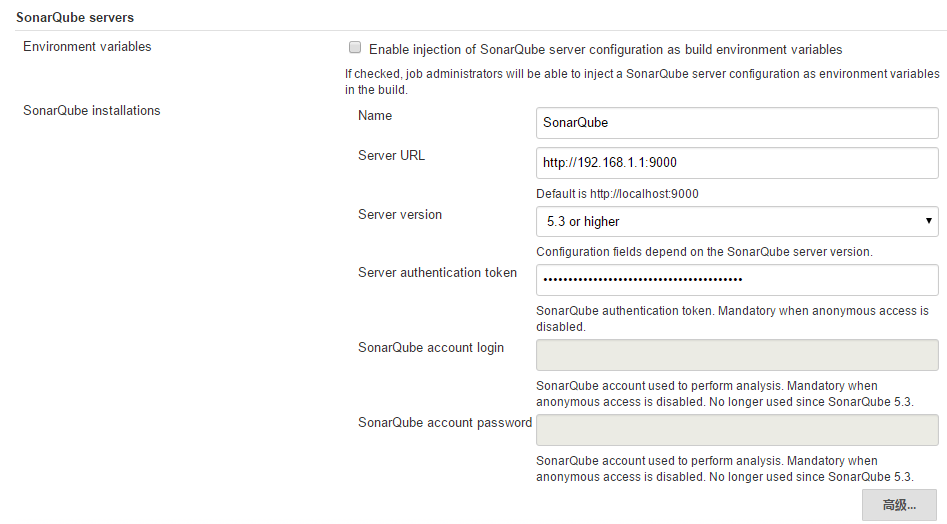Click the Enable injection checkbox label text
Screen dimensions: 947x524
pos(606,50)
